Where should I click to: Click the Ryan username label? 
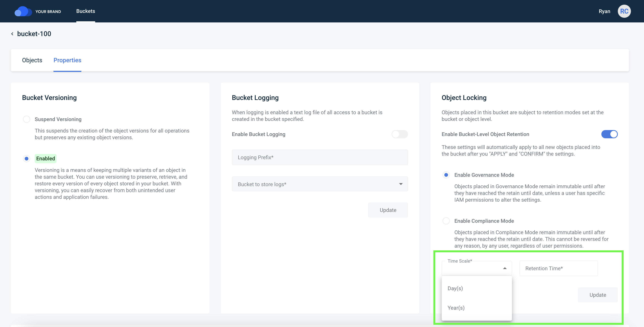tap(604, 11)
